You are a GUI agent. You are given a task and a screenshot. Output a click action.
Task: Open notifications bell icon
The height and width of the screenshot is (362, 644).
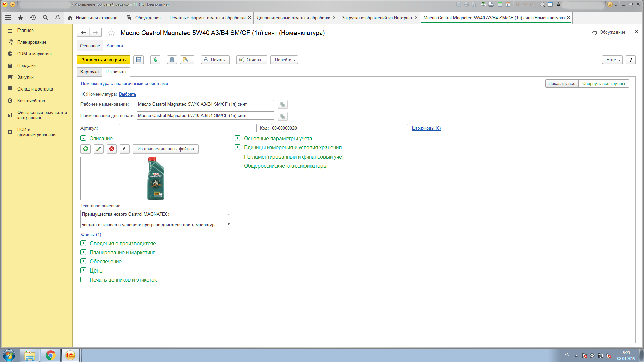58,18
